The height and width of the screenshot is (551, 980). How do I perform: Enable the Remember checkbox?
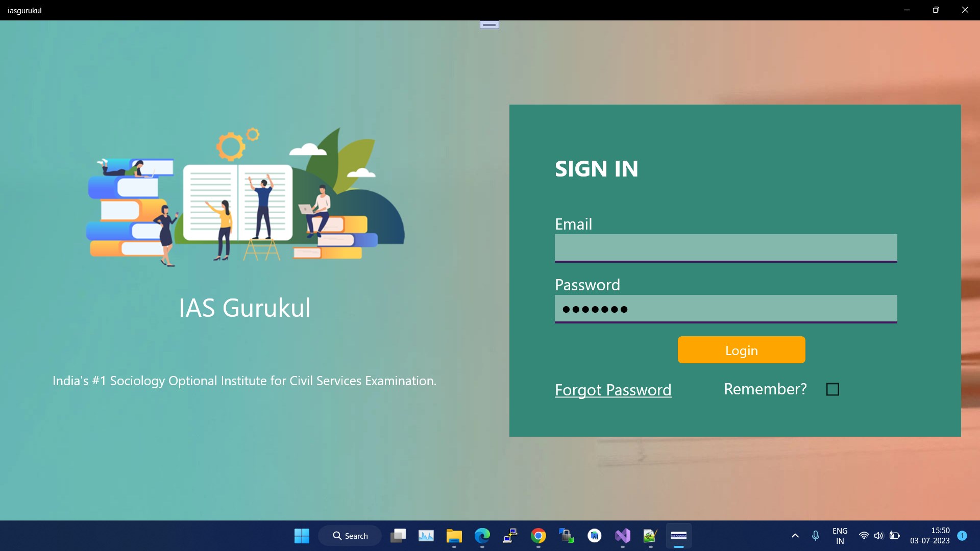pos(832,389)
